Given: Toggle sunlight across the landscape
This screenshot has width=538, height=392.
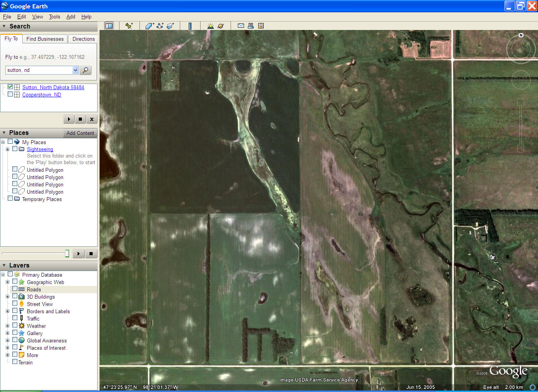Looking at the screenshot, I should [x=210, y=26].
